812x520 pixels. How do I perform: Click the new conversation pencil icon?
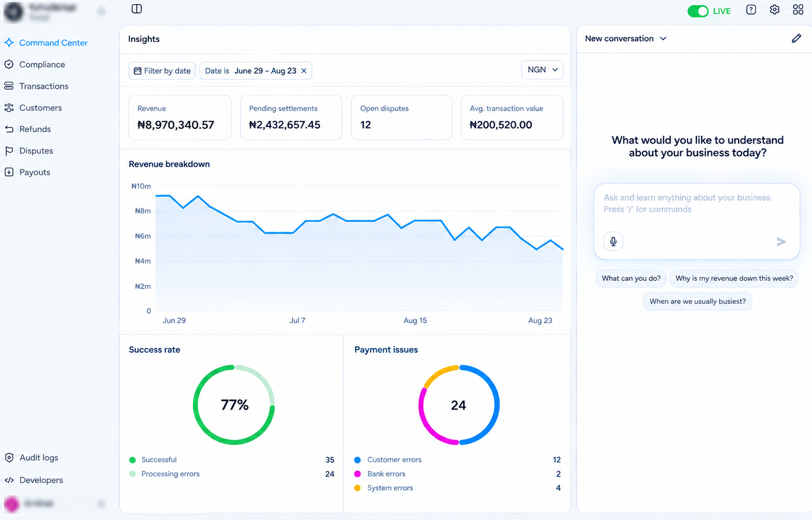pyautogui.click(x=796, y=38)
